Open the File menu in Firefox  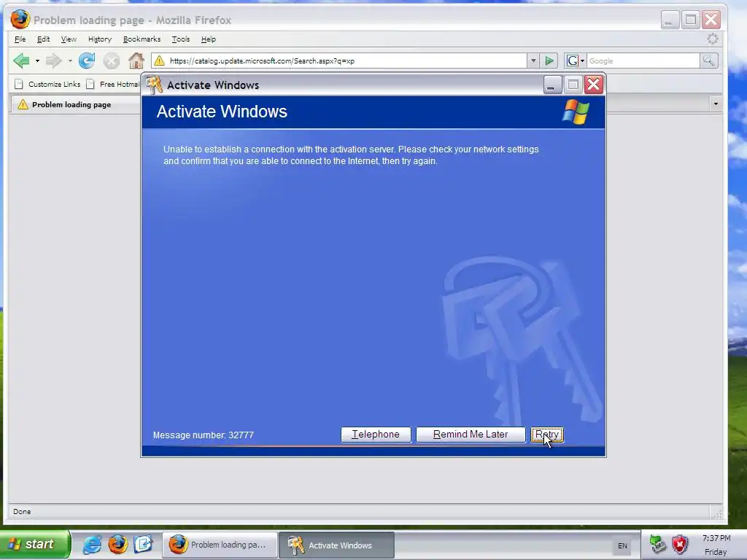click(20, 39)
